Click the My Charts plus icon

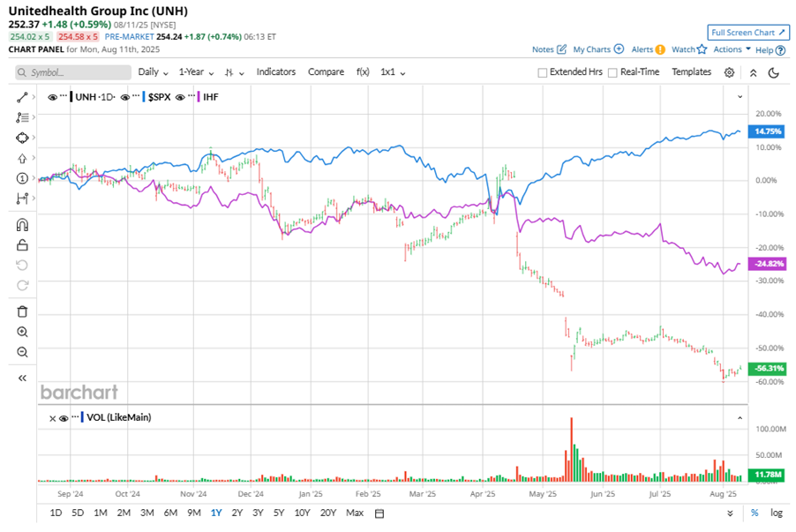619,49
